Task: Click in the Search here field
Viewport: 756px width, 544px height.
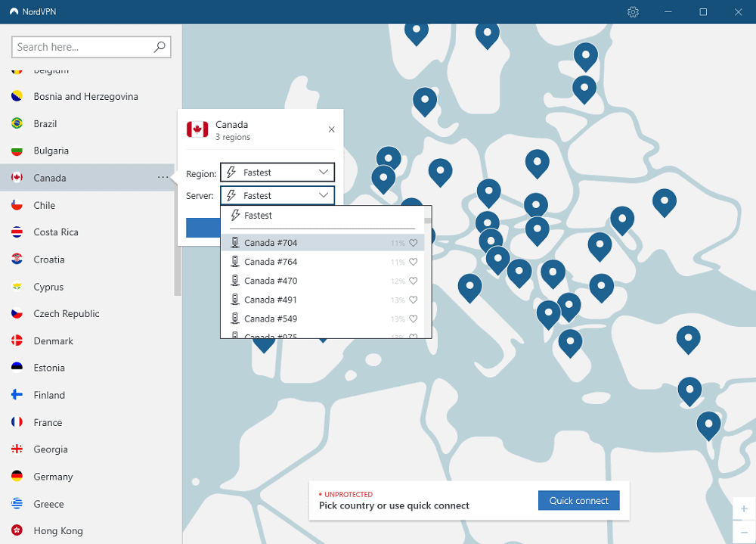Action: [91, 47]
